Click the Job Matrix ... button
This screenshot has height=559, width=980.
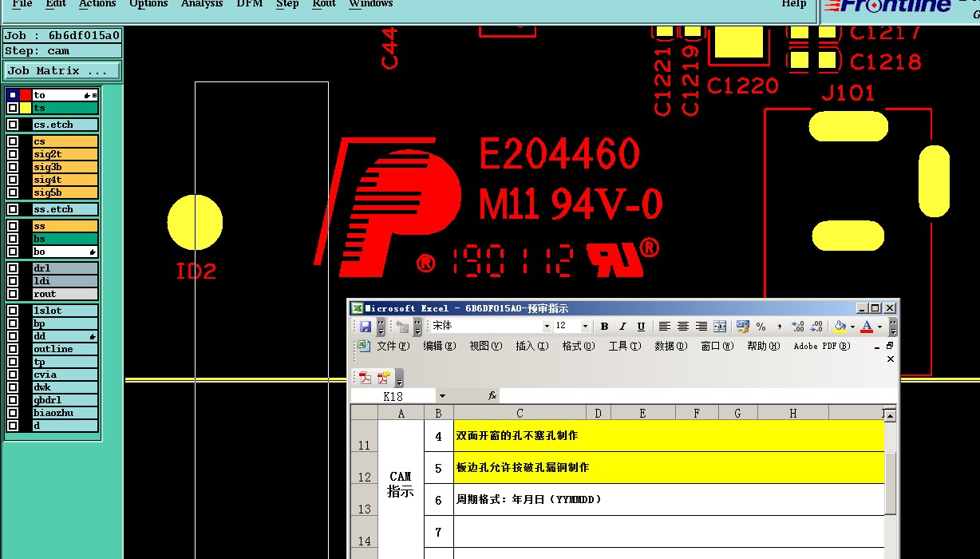point(62,70)
